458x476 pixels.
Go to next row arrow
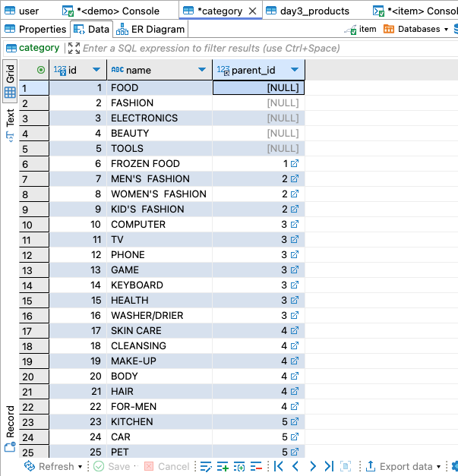312,466
